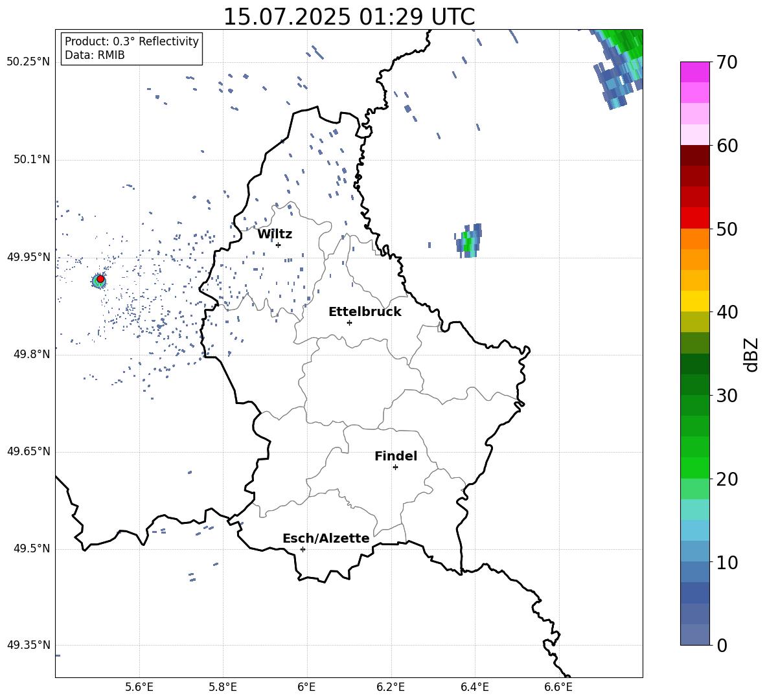Viewport: 767px width, 700px height.
Task: Click the 6°E longitude label
Action: 306,687
